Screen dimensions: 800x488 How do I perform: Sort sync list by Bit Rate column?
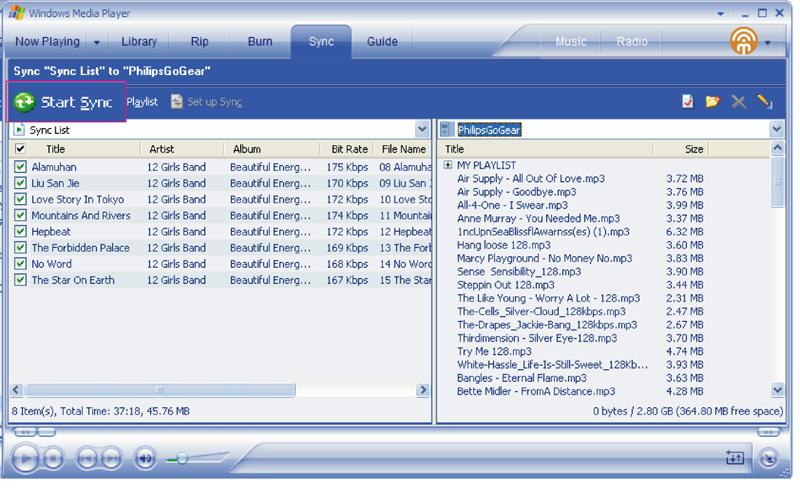(349, 149)
